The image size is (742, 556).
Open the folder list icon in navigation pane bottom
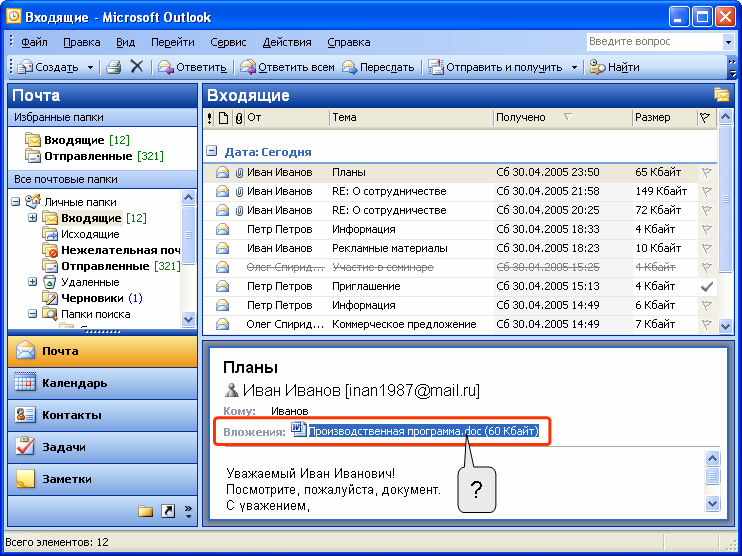click(x=146, y=511)
